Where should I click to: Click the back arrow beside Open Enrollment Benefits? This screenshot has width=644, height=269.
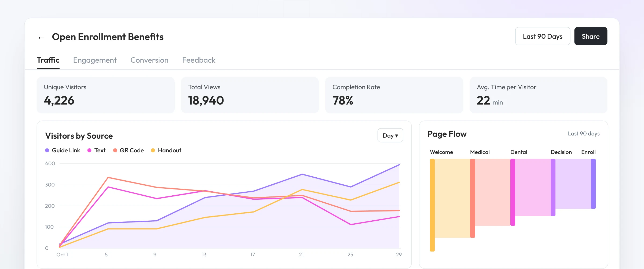pyautogui.click(x=41, y=38)
